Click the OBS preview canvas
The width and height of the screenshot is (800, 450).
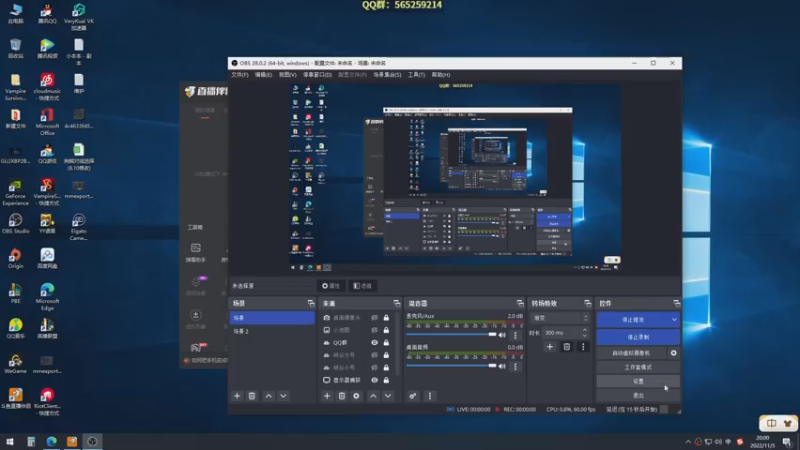click(455, 177)
